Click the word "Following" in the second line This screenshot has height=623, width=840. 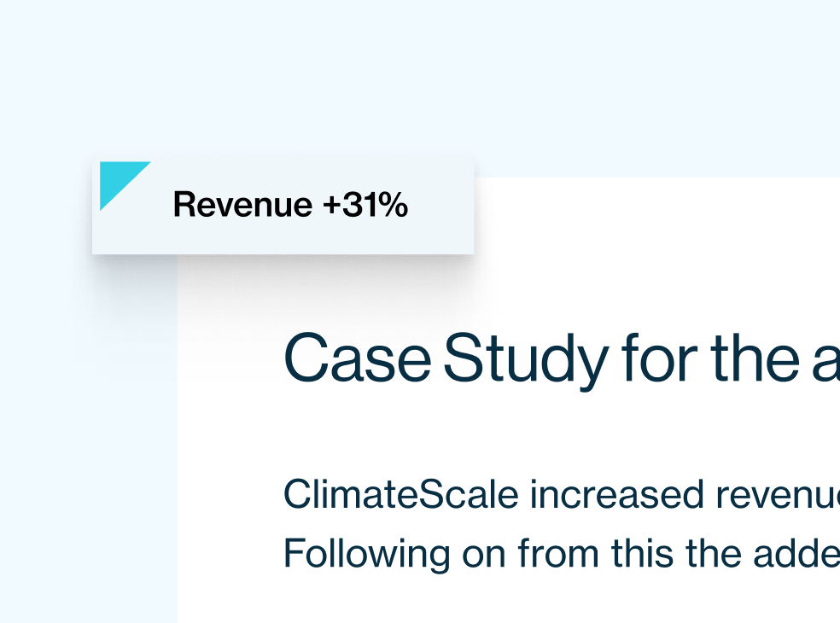click(x=366, y=554)
